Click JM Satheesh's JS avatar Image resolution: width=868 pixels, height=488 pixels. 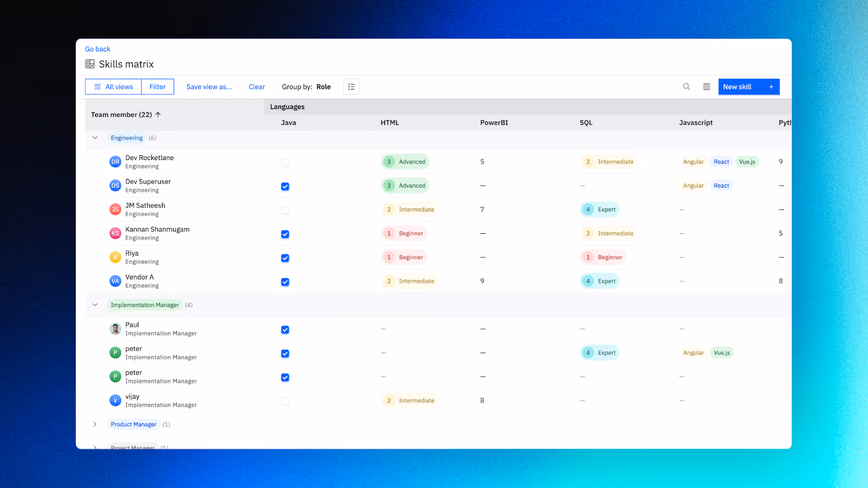coord(115,209)
